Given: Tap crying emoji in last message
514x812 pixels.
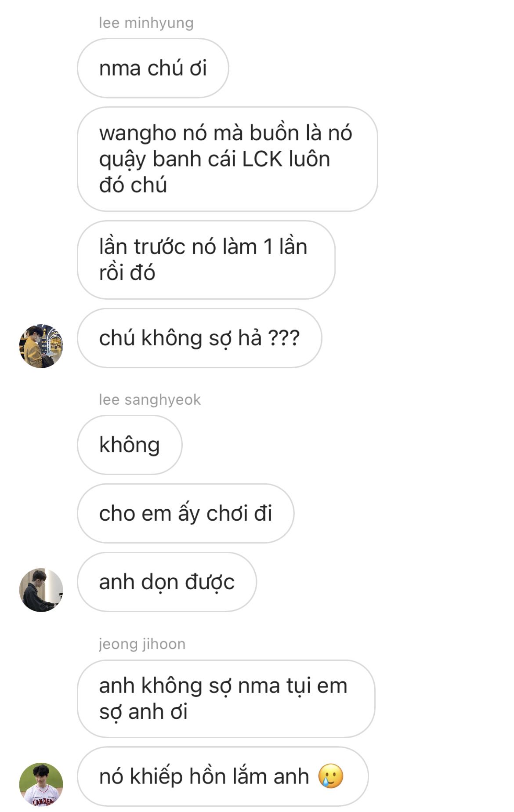Looking at the screenshot, I should 330,776.
